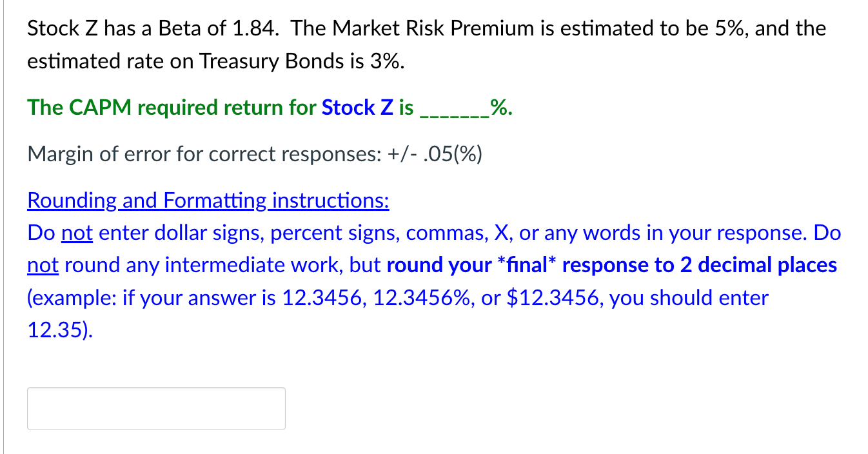Click the "Margin of error" line
Image resolution: width=868 pixels, height=454 pixels.
(x=254, y=155)
